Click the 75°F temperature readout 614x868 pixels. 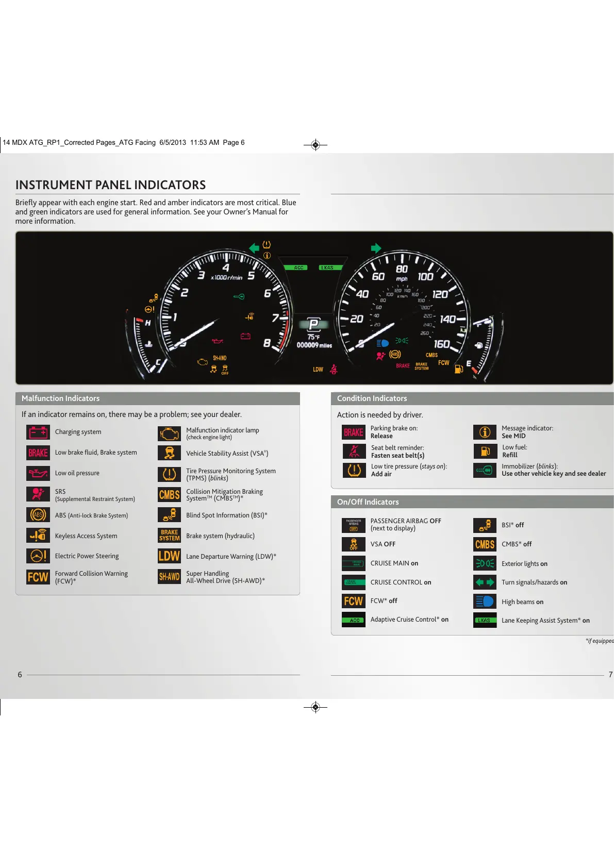click(x=313, y=337)
